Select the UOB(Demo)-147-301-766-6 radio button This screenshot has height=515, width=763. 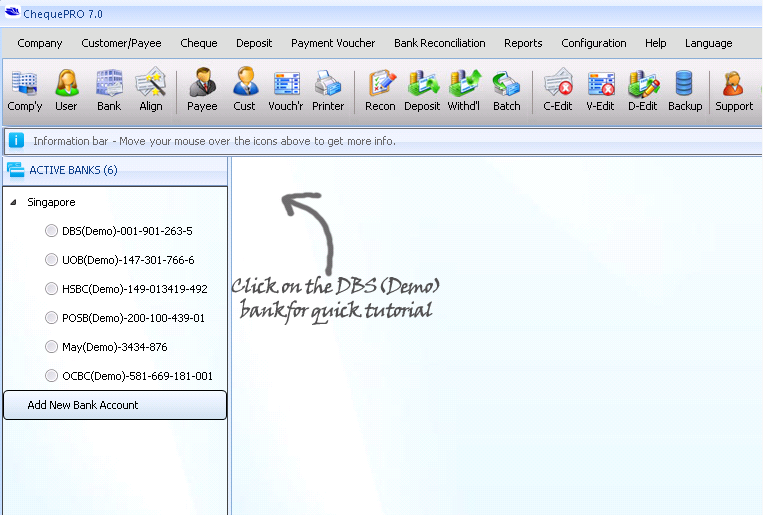tap(51, 260)
